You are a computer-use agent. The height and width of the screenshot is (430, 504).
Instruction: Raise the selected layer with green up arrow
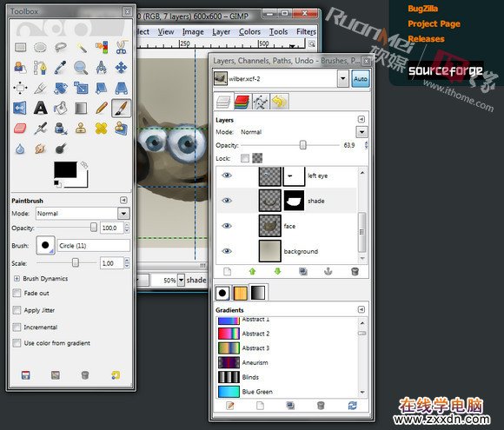252,272
